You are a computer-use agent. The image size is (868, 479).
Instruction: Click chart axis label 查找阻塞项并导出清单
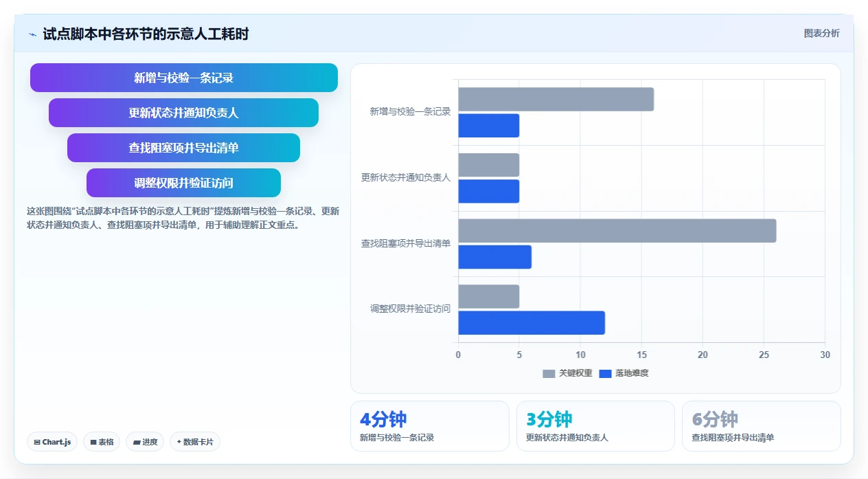coord(406,243)
